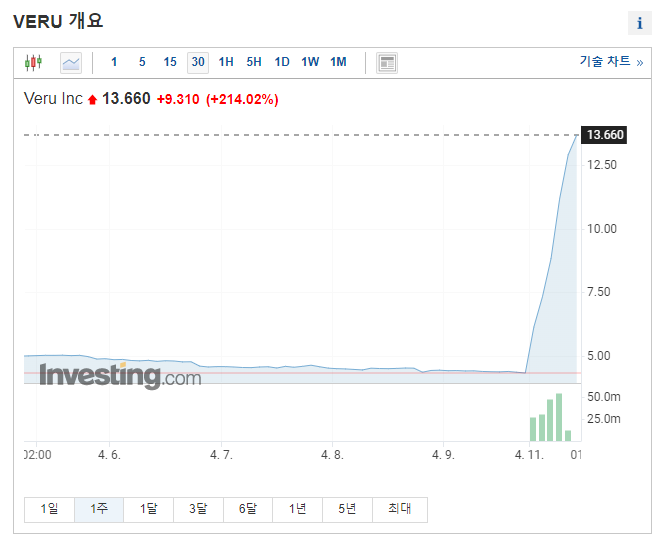Click the 4. 8. date label
This screenshot has width=669, height=553.
coord(332,455)
